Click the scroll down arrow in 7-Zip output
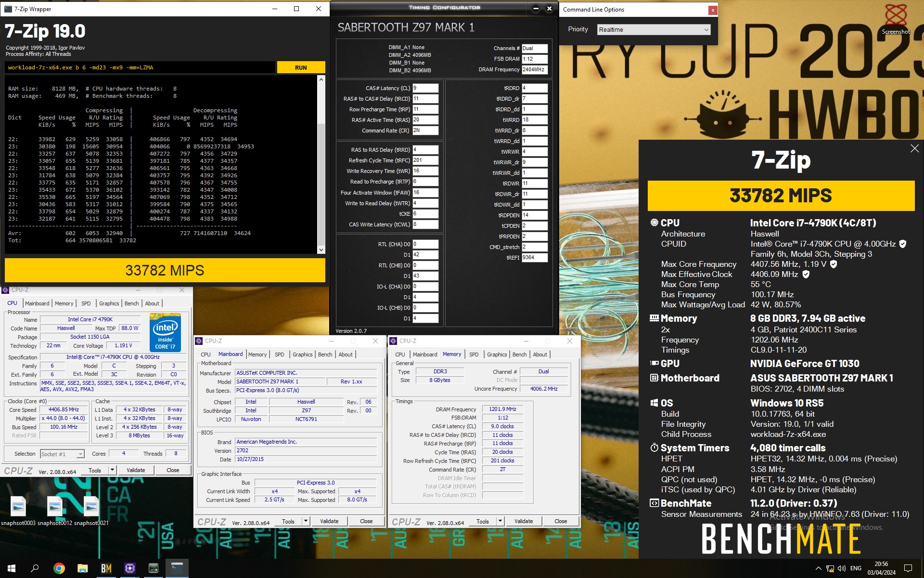This screenshot has height=578, width=924. (x=321, y=250)
